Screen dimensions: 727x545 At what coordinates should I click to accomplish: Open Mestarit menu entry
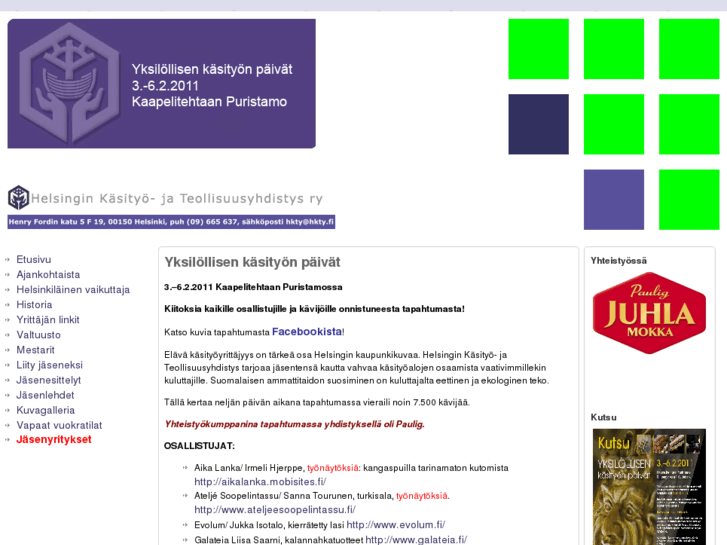[x=35, y=350]
